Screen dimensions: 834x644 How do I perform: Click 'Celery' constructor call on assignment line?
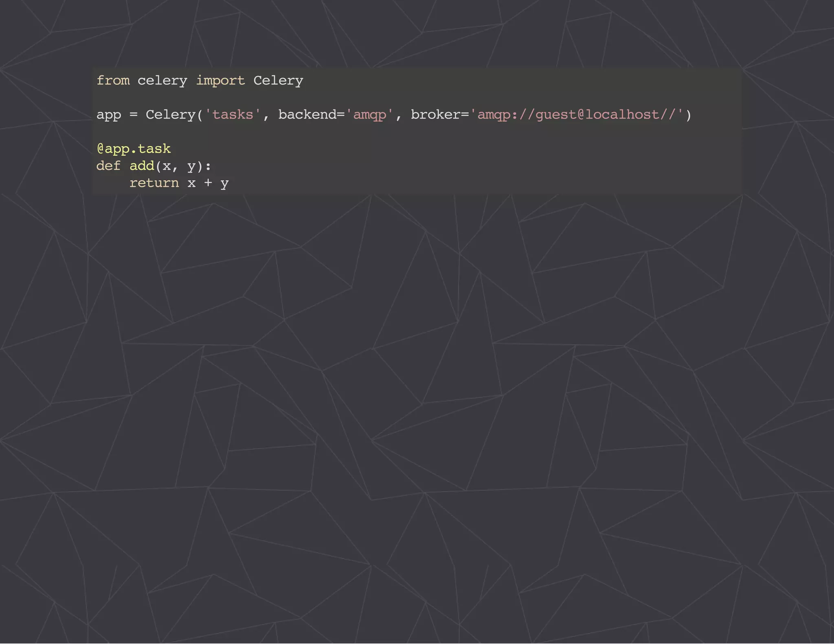[x=171, y=115]
